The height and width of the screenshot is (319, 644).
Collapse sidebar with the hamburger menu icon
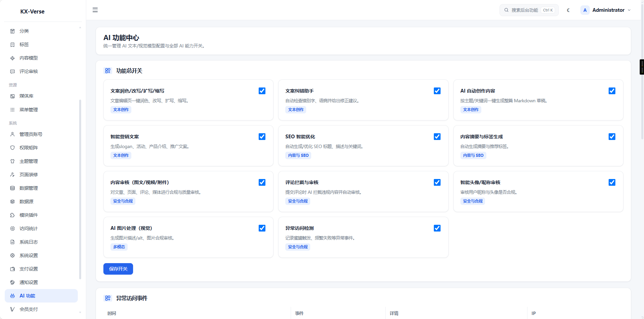[x=95, y=10]
